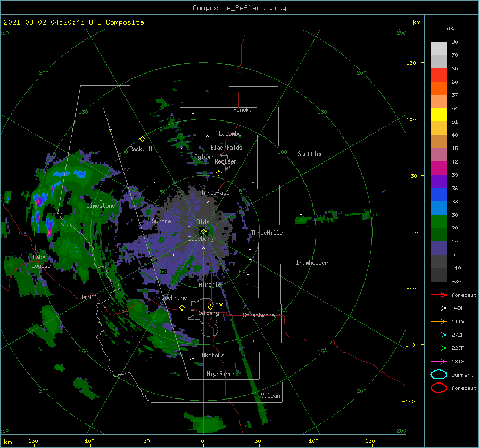Click the Drumheller town label
Image resolution: width=479 pixels, height=448 pixels.
pos(312,263)
